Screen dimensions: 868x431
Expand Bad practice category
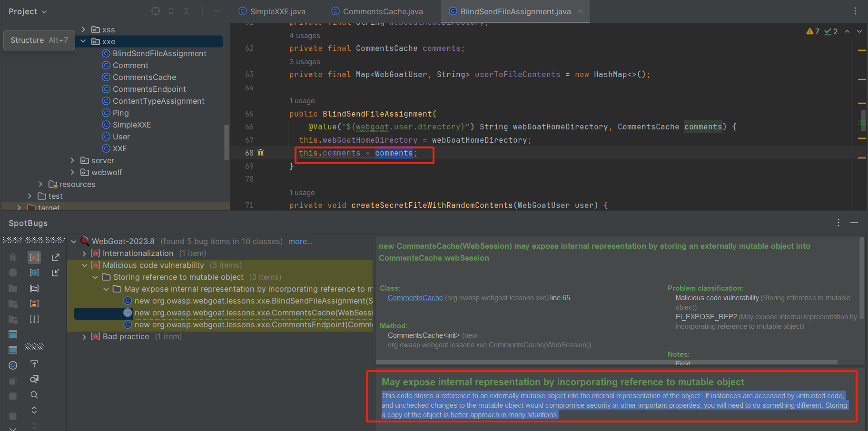pos(84,336)
